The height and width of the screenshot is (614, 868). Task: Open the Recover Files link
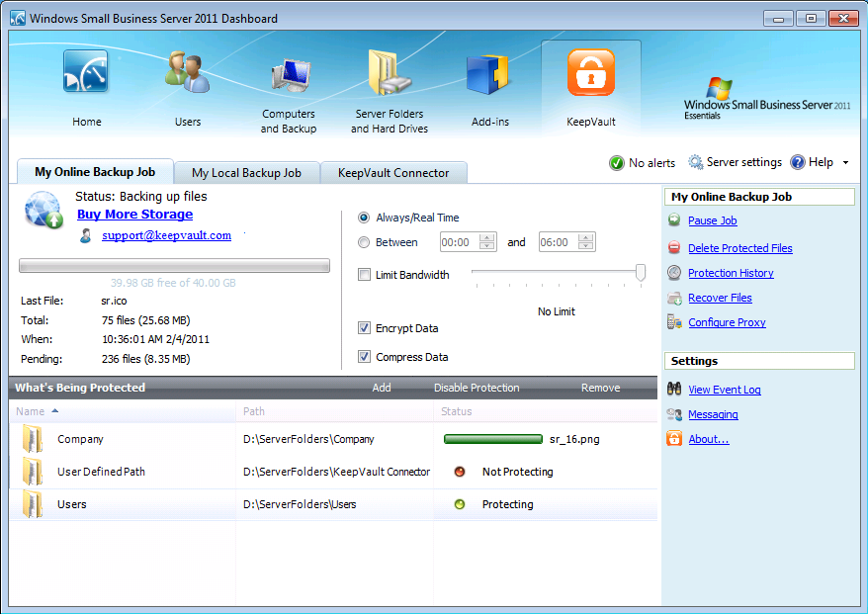[x=720, y=298]
